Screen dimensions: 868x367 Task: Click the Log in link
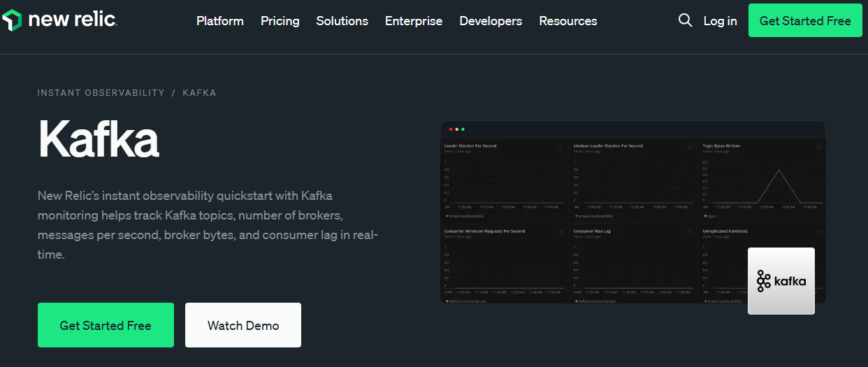coord(721,21)
